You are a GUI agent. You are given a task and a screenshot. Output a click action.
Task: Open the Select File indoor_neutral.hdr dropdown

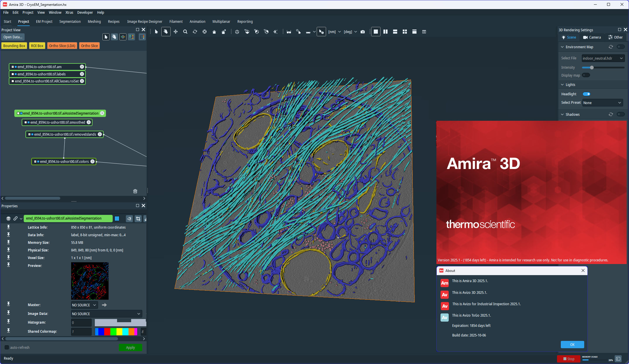click(x=603, y=58)
